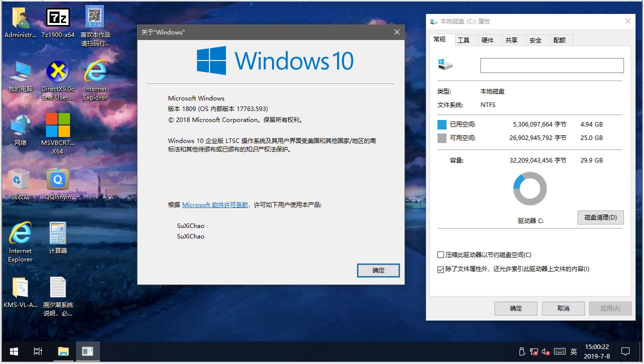Open the lower Internet Explorer desktop icon
The width and height of the screenshot is (644, 364).
click(20, 242)
